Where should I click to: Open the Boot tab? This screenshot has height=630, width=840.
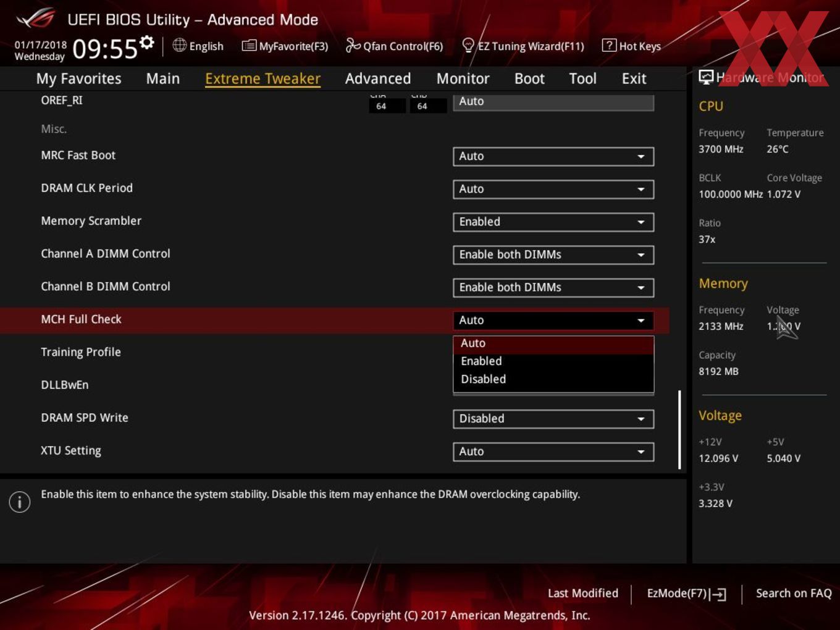[x=529, y=78]
